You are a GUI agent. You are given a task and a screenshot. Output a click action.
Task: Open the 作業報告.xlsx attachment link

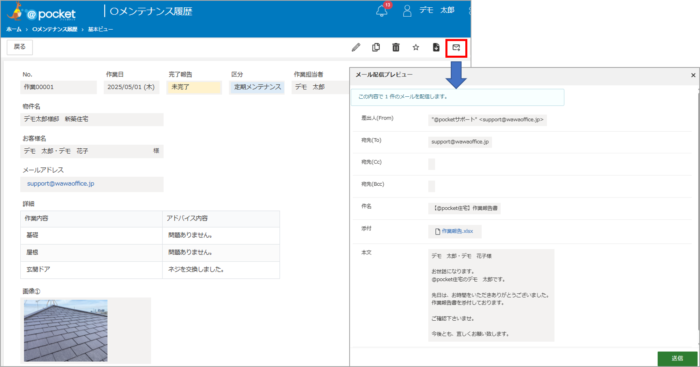tap(457, 231)
